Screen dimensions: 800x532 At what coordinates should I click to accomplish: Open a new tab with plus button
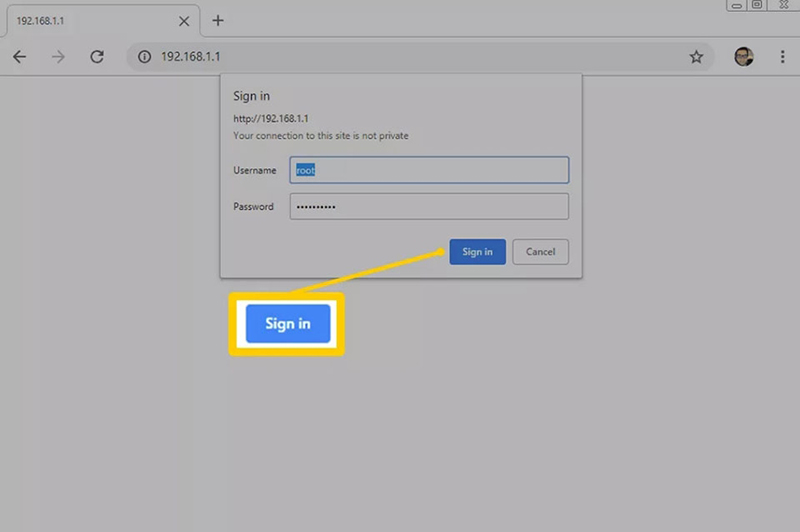pos(218,20)
